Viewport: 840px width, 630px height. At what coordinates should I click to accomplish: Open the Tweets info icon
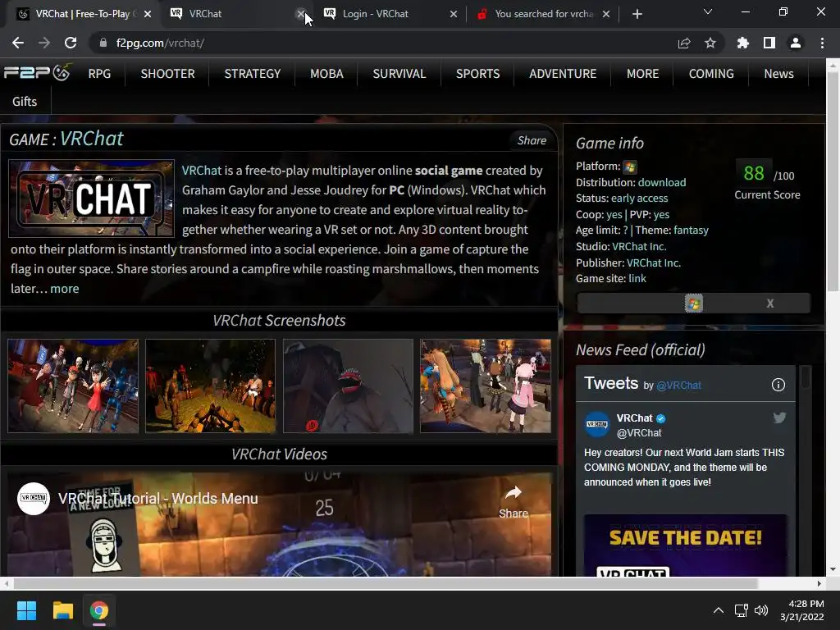pos(778,385)
